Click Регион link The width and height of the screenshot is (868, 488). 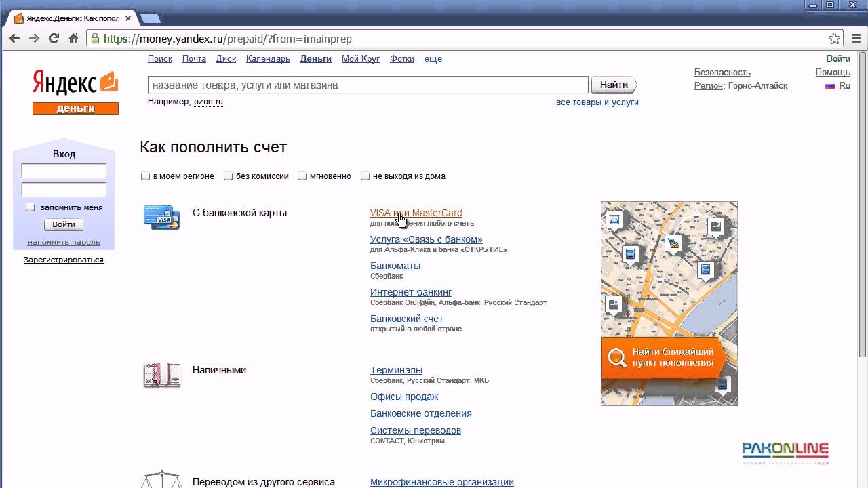(709, 86)
